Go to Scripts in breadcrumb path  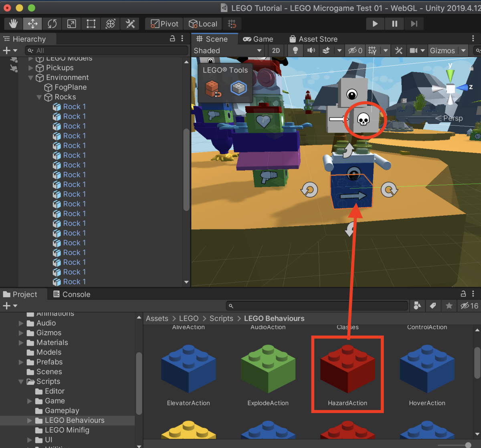221,318
